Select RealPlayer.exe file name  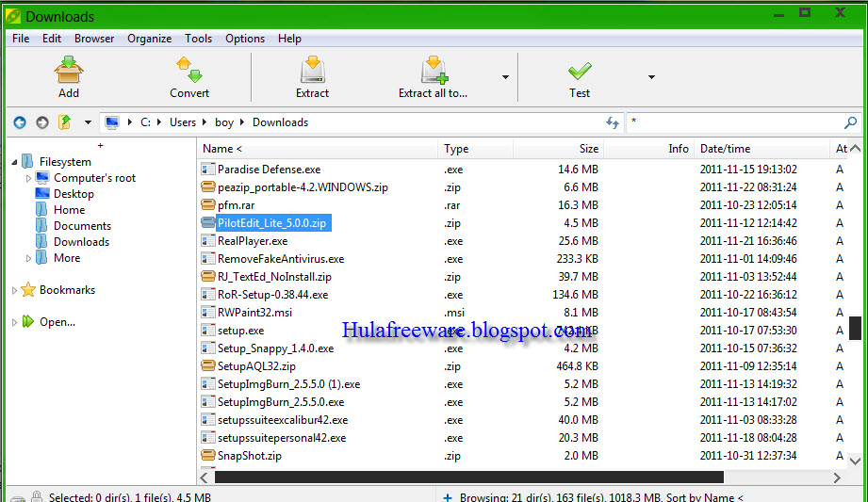pyautogui.click(x=253, y=241)
